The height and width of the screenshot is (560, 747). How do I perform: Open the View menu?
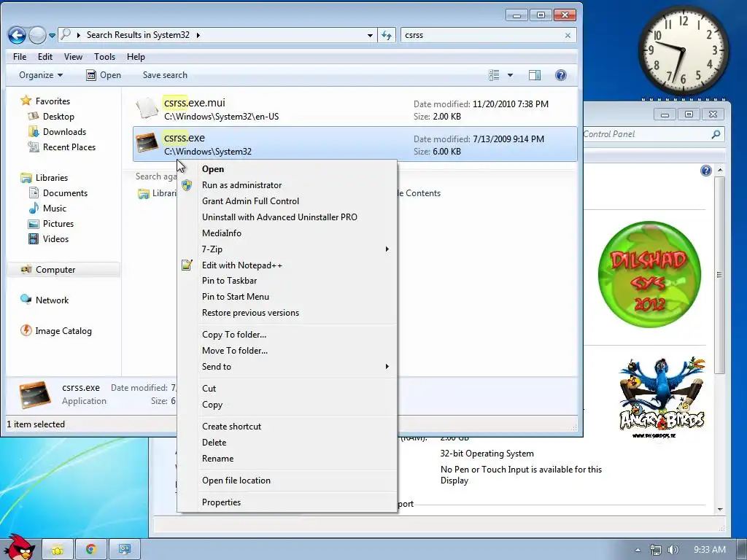(73, 57)
